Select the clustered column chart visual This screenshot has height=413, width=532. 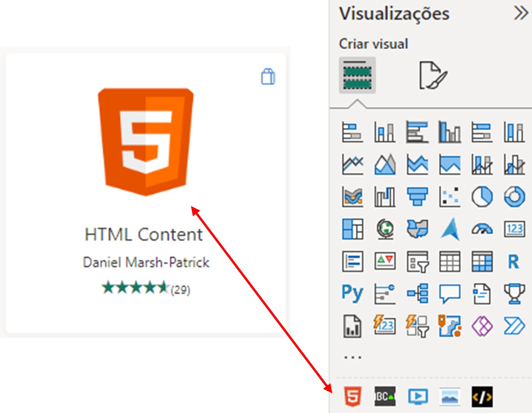point(450,132)
